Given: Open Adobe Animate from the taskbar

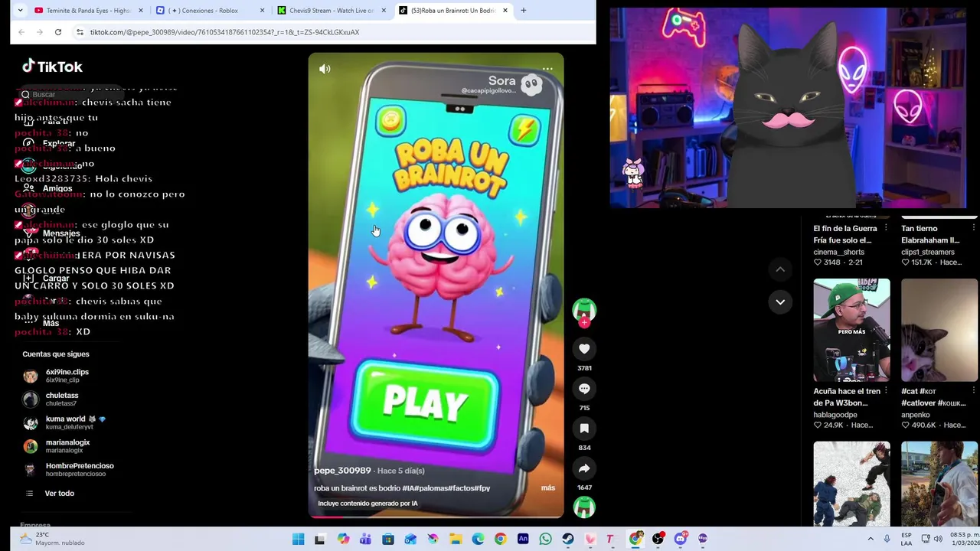Looking at the screenshot, I should pyautogui.click(x=523, y=539).
